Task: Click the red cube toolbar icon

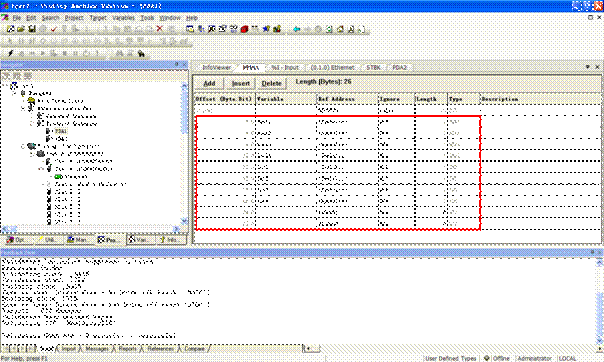Action: (x=244, y=29)
